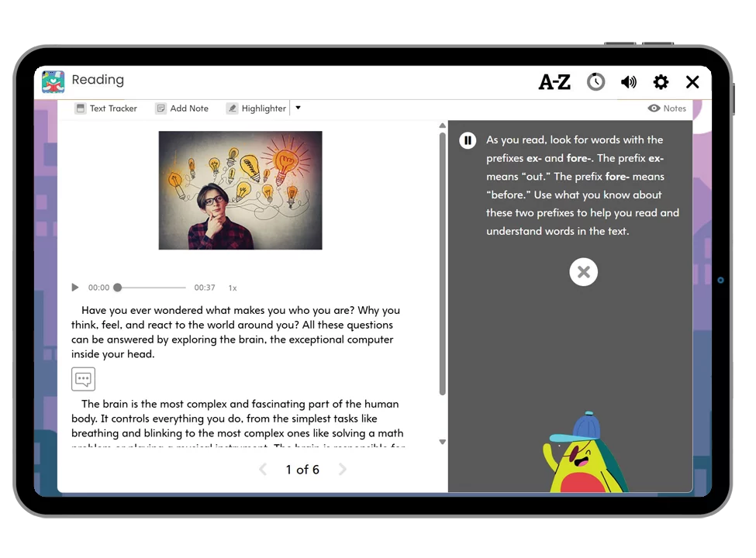Toggle audio playback of the passage
Screen dimensions: 756x558
coord(74,288)
